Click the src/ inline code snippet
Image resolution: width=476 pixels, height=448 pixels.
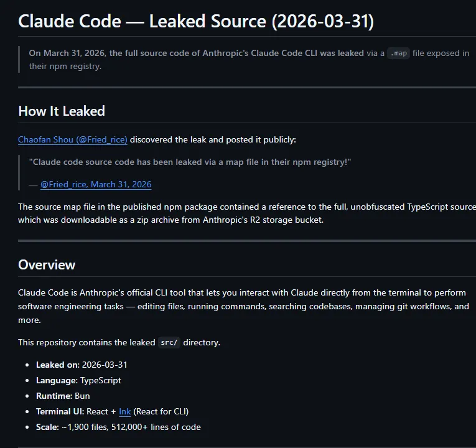pyautogui.click(x=169, y=343)
